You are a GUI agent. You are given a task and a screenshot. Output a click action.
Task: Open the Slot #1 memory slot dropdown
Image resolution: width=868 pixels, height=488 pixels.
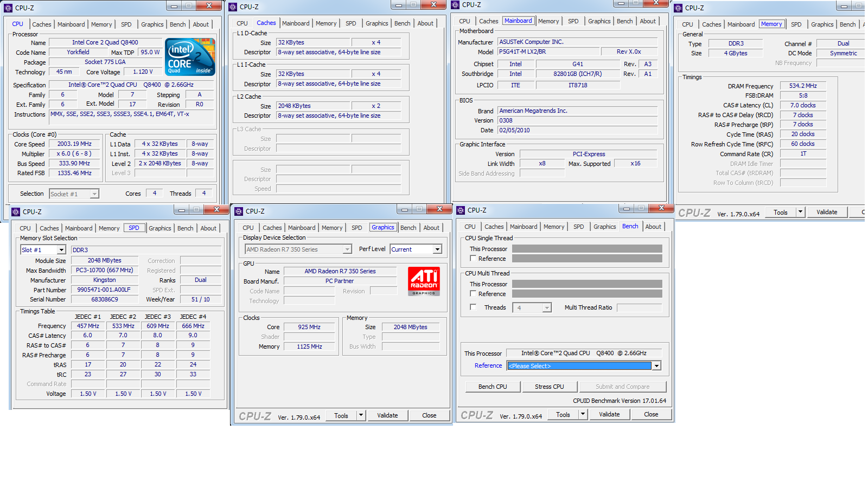tap(61, 250)
